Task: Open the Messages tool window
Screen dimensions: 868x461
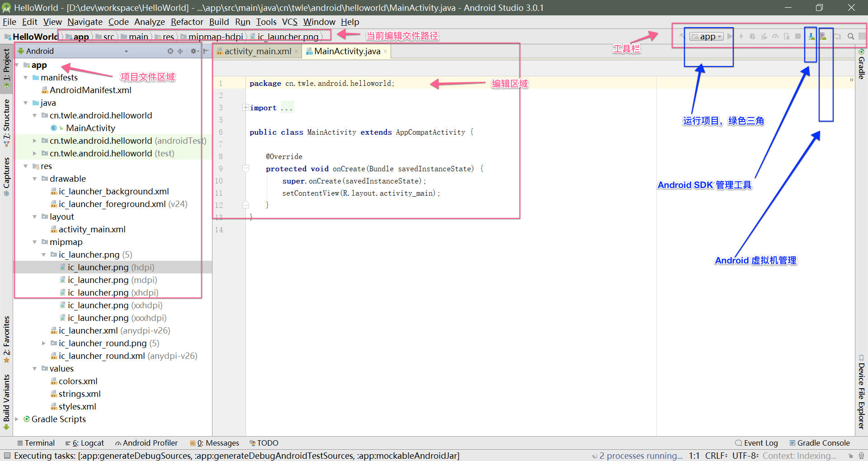Action: (215, 443)
